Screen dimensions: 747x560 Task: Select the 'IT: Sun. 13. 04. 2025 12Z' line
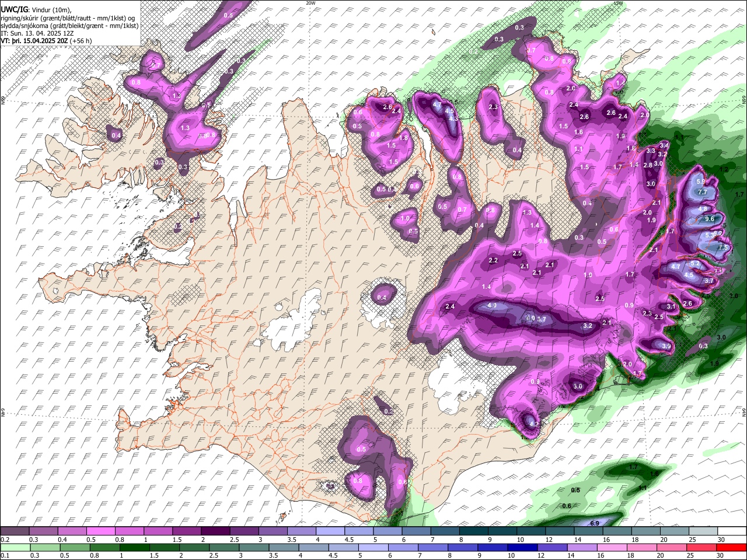click(37, 34)
